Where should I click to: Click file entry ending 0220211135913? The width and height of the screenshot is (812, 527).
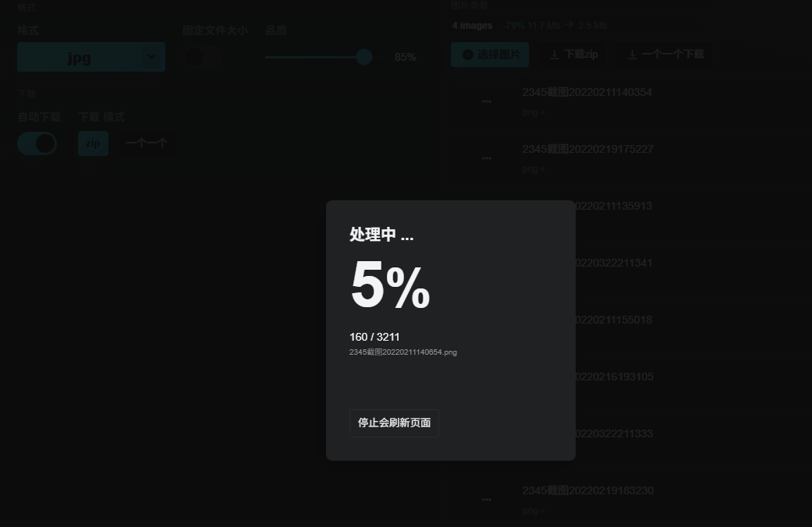pos(614,206)
